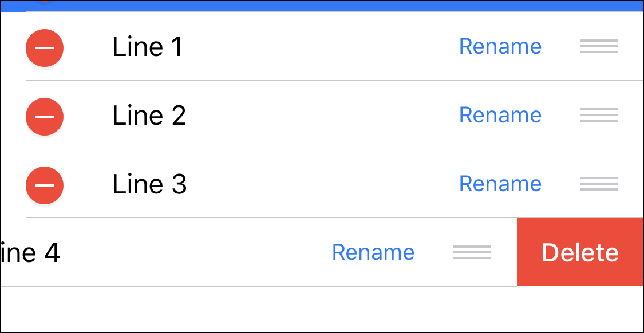
Task: Select the Line 1 label text
Action: pyautogui.click(x=148, y=47)
